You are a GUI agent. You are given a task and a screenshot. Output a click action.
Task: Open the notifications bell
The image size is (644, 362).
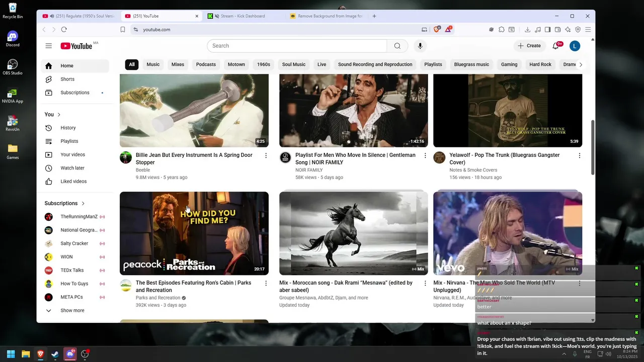(555, 46)
